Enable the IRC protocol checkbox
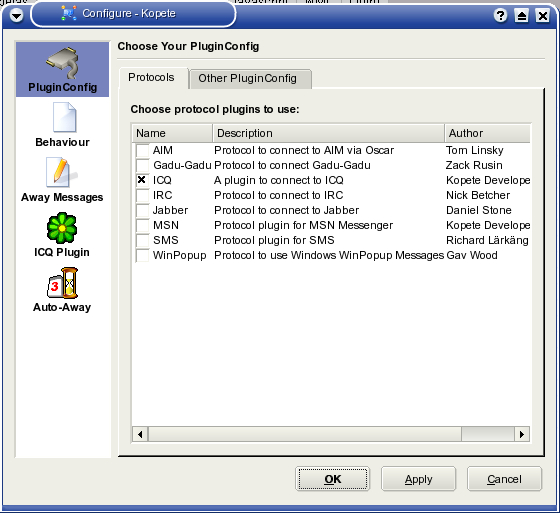Screen dimensions: 560x513 pos(142,195)
